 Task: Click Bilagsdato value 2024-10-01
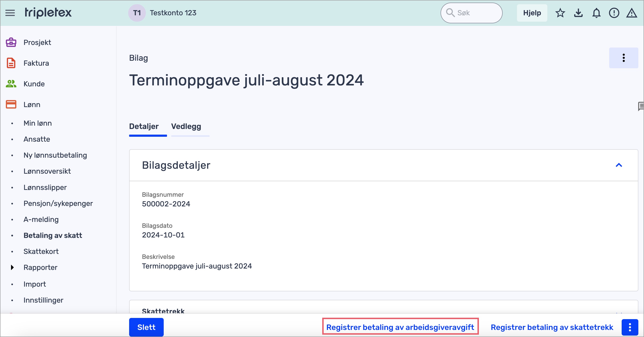[x=163, y=235]
